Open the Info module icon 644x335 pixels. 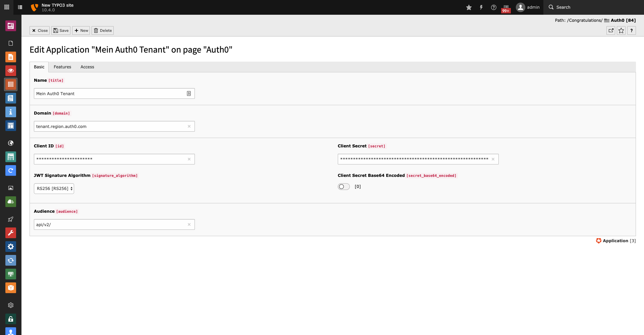pyautogui.click(x=11, y=112)
